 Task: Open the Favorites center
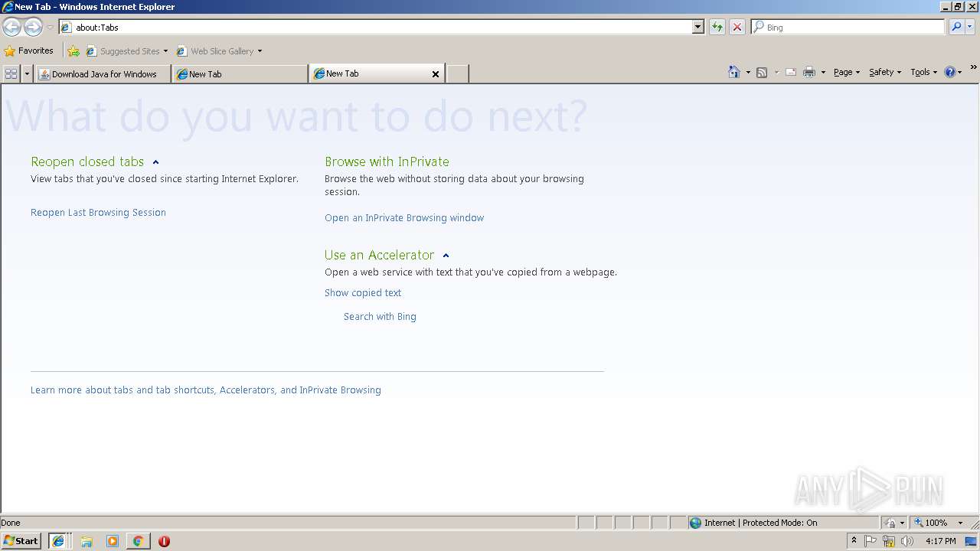coord(28,51)
